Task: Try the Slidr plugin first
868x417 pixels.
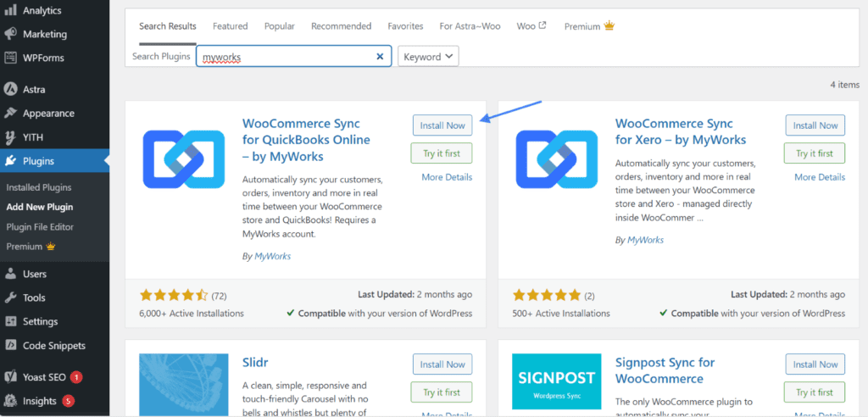Action: pyautogui.click(x=441, y=392)
